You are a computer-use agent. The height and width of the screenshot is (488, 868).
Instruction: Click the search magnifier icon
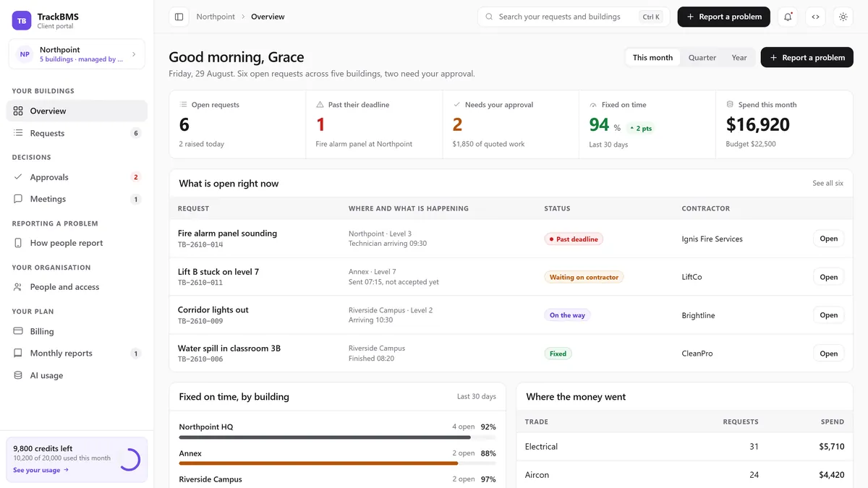pyautogui.click(x=489, y=17)
